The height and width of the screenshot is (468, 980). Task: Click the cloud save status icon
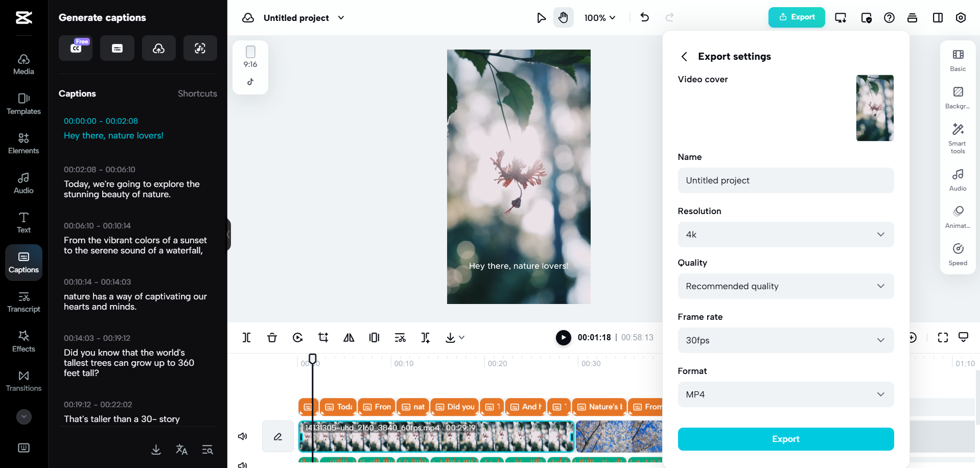248,18
